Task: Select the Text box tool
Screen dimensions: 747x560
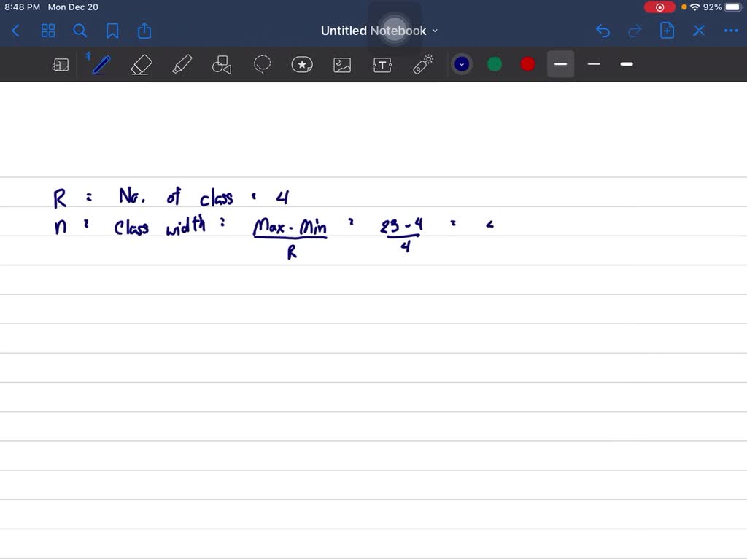Action: (382, 65)
